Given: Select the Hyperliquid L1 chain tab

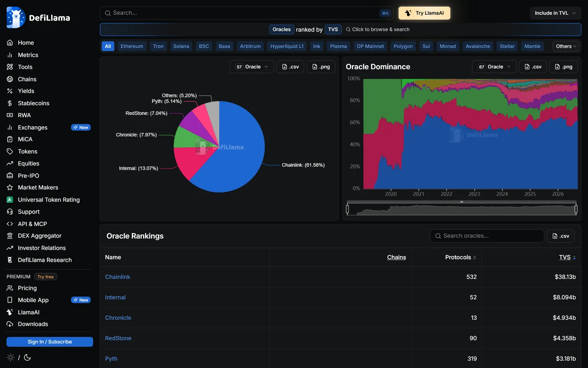Looking at the screenshot, I should tap(287, 46).
